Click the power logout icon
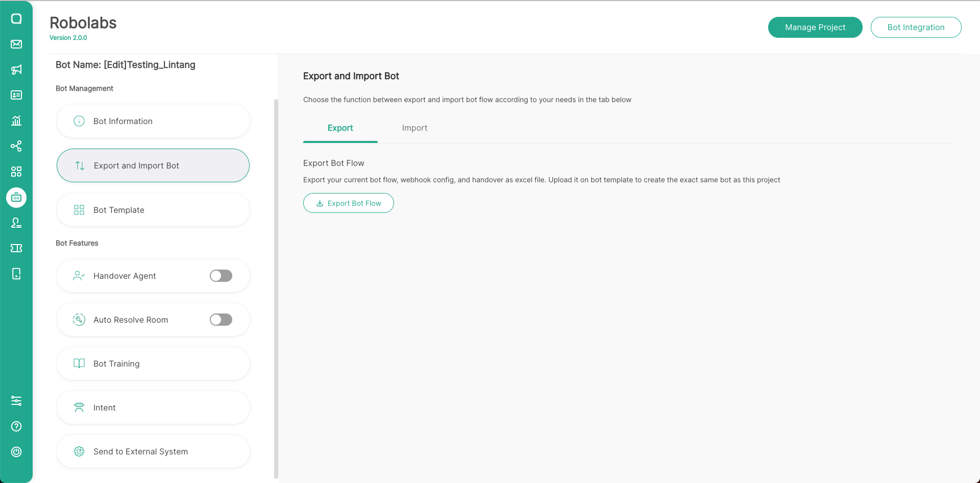The height and width of the screenshot is (483, 980). pyautogui.click(x=16, y=452)
